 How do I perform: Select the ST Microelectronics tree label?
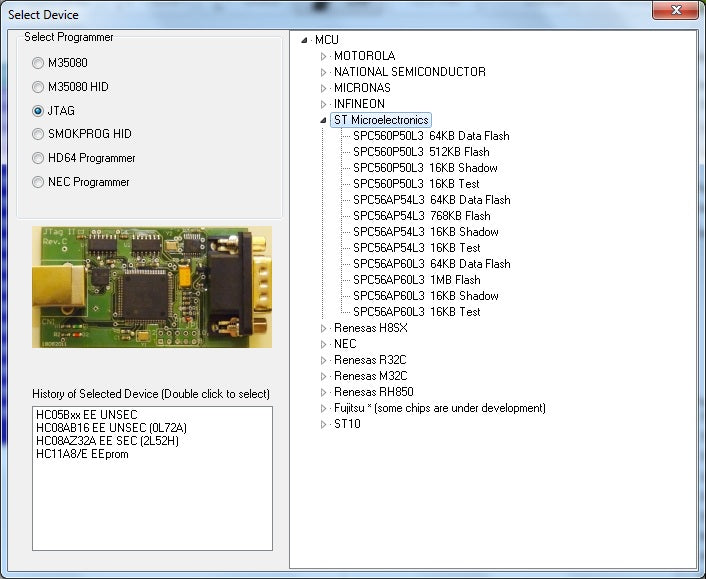point(381,120)
